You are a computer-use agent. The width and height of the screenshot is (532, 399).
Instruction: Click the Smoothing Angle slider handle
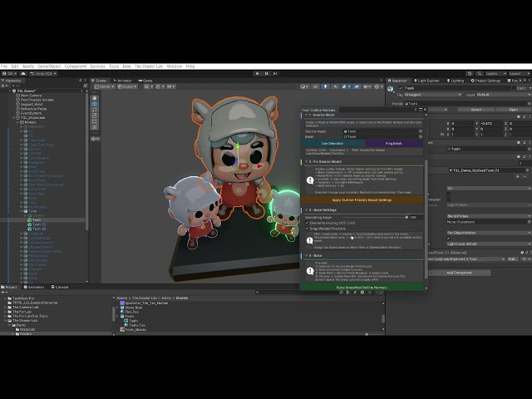point(406,217)
